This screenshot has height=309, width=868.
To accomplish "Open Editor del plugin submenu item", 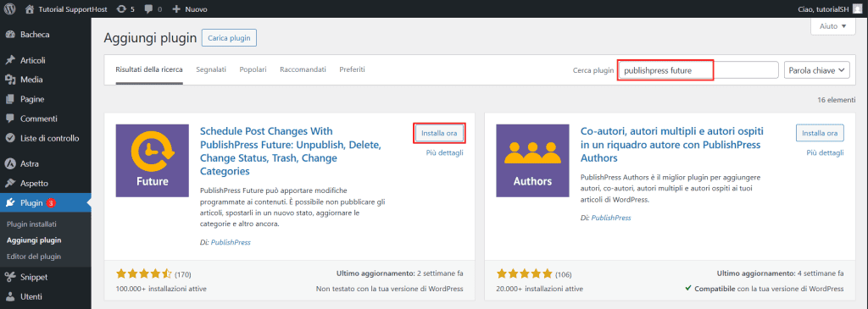I will click(34, 257).
